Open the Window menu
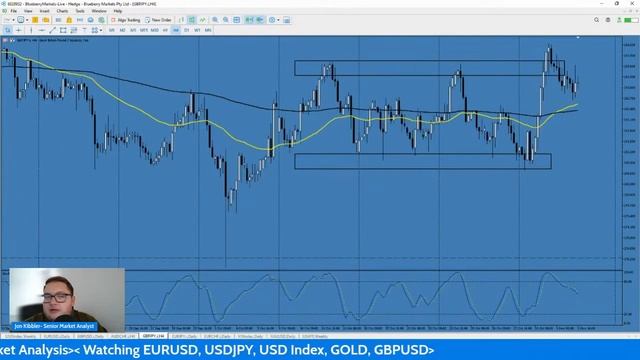The width and height of the screenshot is (640, 360). [x=99, y=11]
